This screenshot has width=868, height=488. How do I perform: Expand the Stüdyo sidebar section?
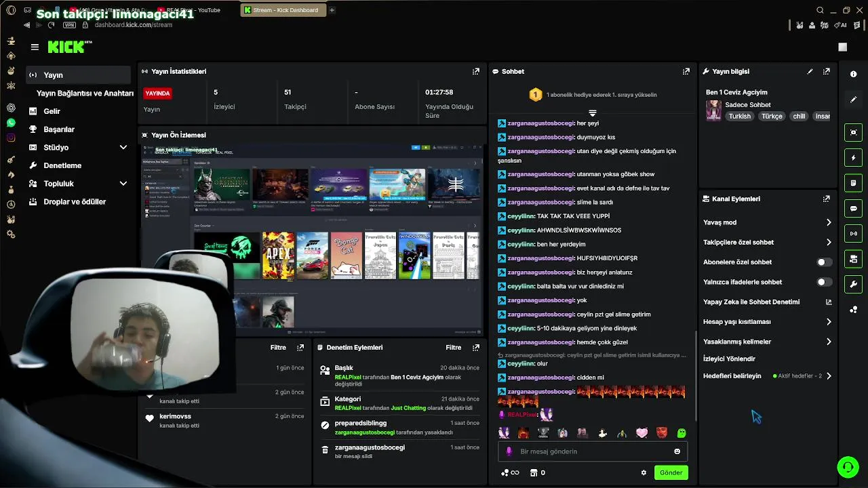pyautogui.click(x=123, y=147)
